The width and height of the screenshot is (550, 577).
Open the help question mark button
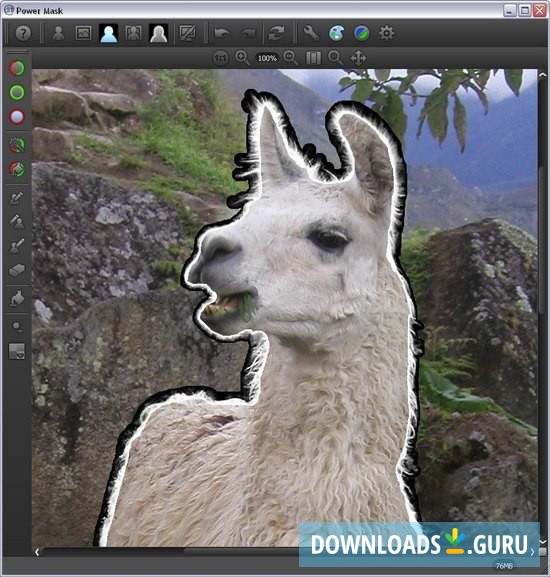click(x=23, y=33)
